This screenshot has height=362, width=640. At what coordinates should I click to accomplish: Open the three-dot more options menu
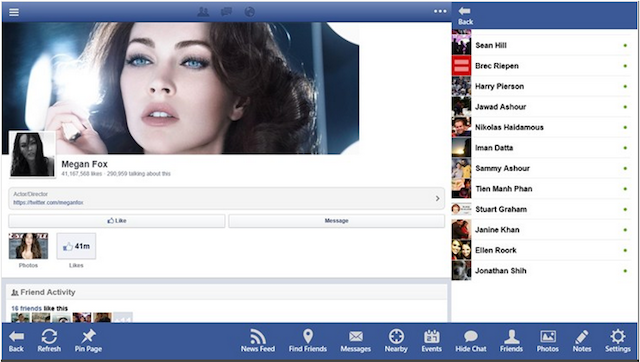(x=440, y=11)
